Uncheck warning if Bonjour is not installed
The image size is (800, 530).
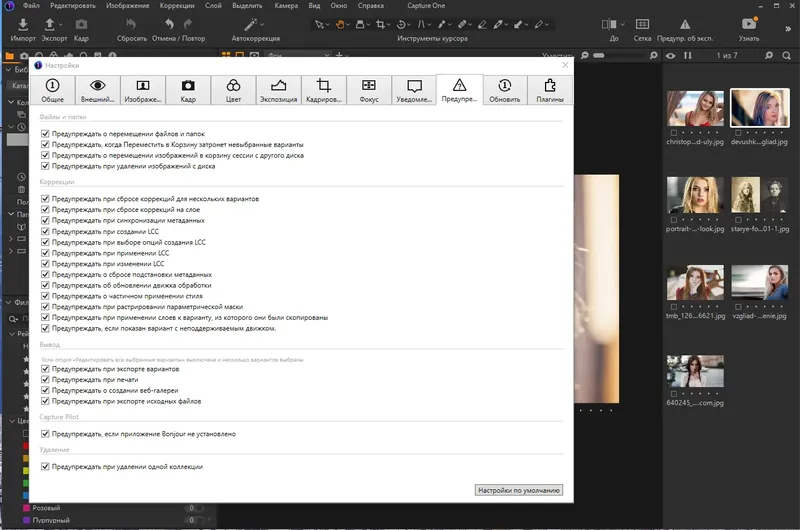click(45, 434)
